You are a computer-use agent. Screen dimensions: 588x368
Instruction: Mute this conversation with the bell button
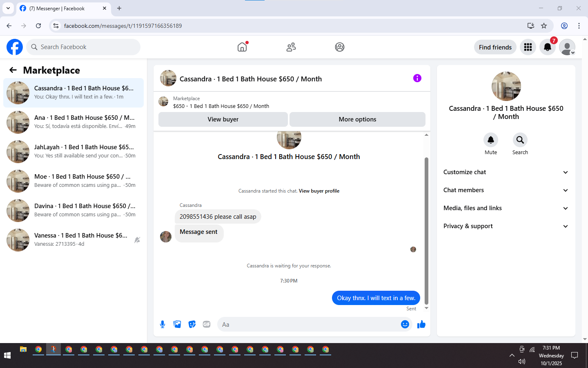coord(491,140)
